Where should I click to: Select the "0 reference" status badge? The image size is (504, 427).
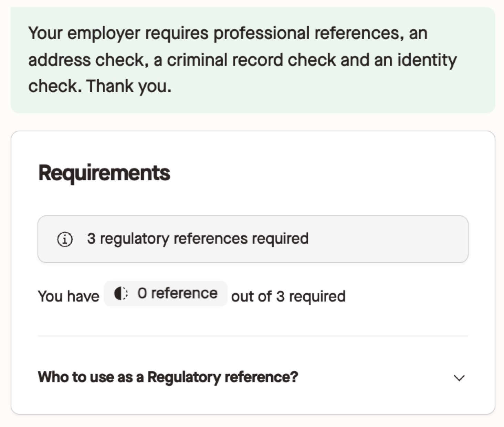pyautogui.click(x=166, y=294)
